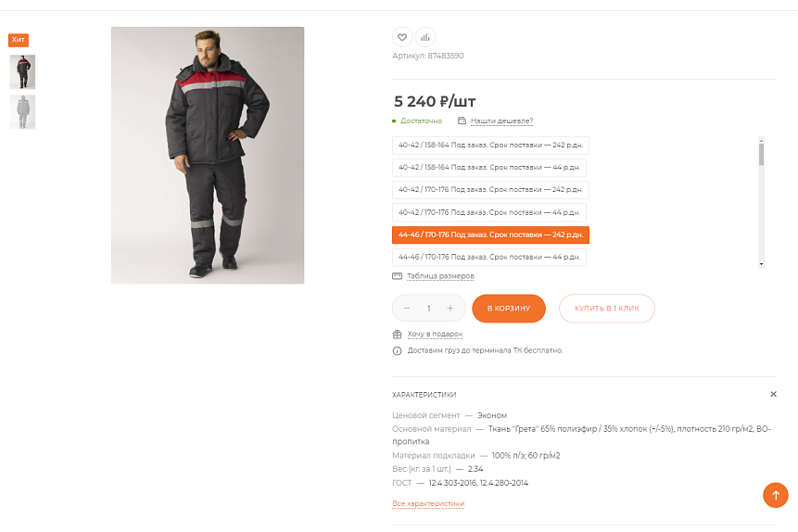
Task: Open the Таблица размеров link
Action: pos(440,276)
